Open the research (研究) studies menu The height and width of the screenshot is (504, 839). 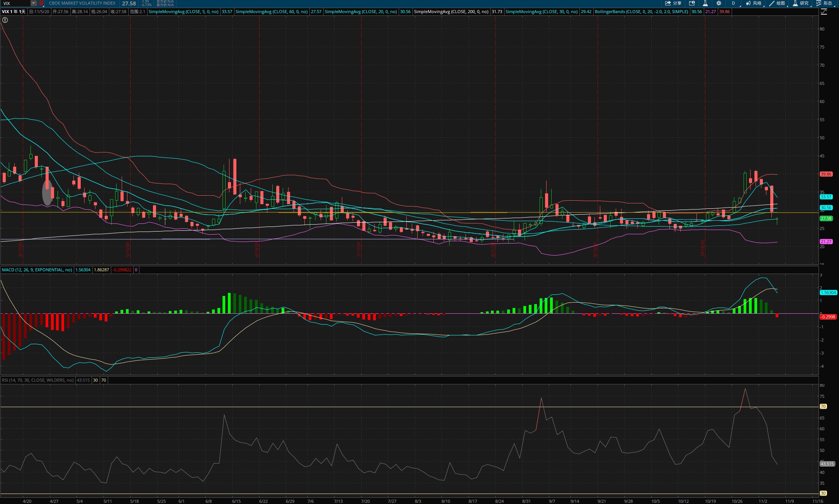tap(800, 3)
